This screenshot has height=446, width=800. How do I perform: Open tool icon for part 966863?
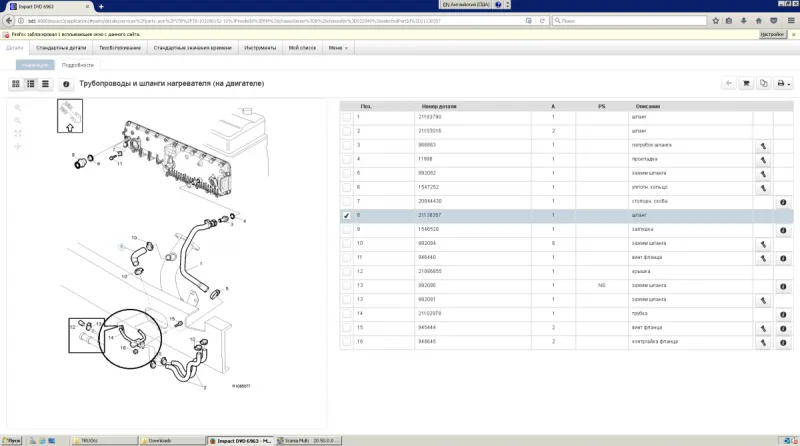point(762,145)
